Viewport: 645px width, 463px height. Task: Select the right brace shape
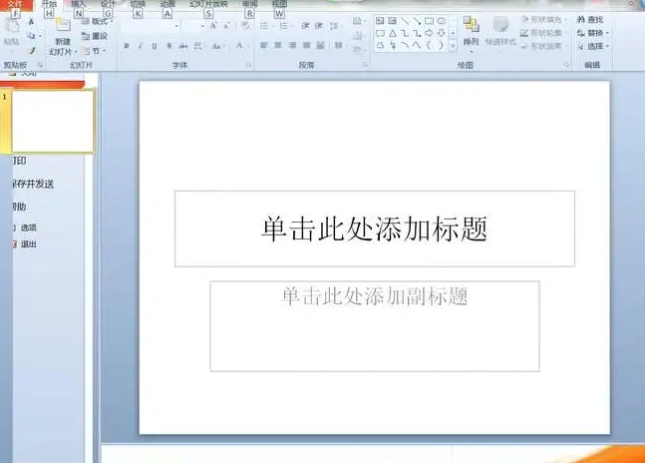441,46
